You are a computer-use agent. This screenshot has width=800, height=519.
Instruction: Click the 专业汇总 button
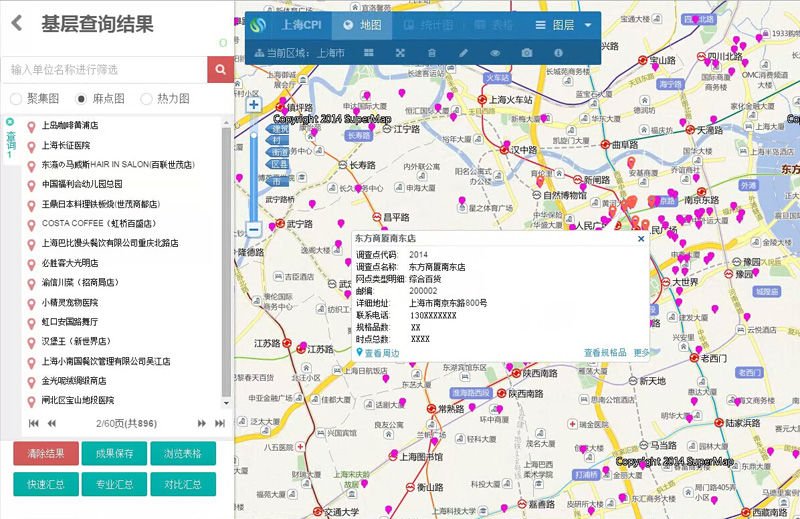point(114,484)
